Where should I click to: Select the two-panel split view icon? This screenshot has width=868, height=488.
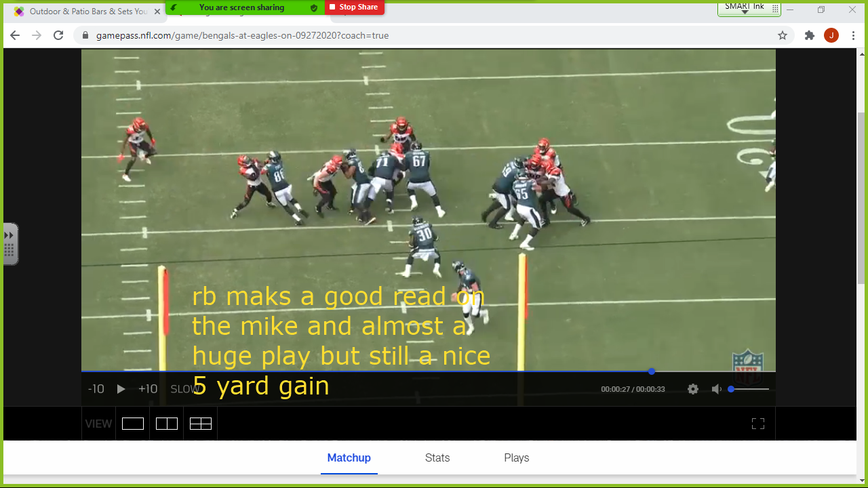166,422
